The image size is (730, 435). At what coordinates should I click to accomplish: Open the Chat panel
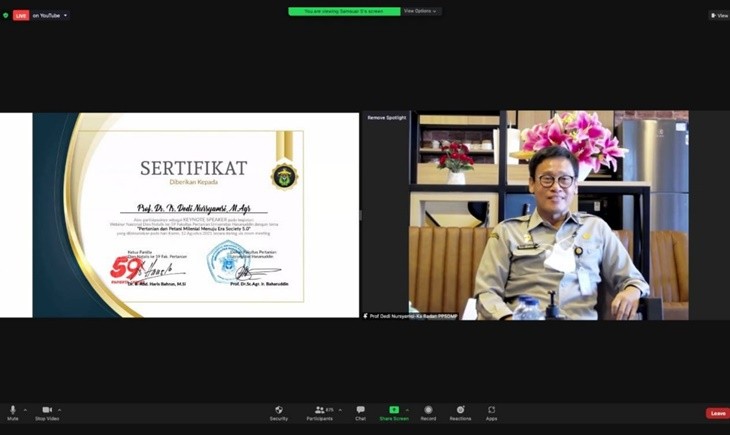click(x=360, y=413)
